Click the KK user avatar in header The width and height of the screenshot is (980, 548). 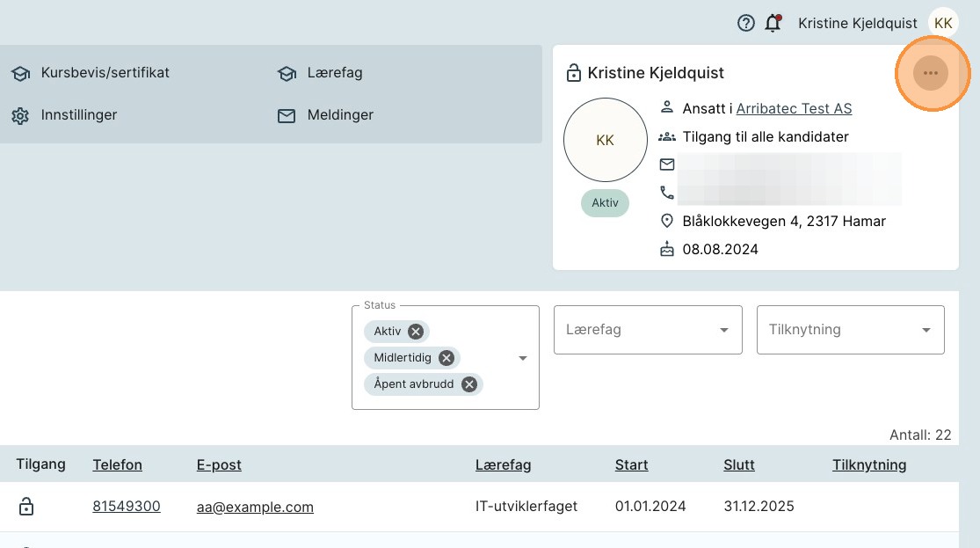click(943, 24)
